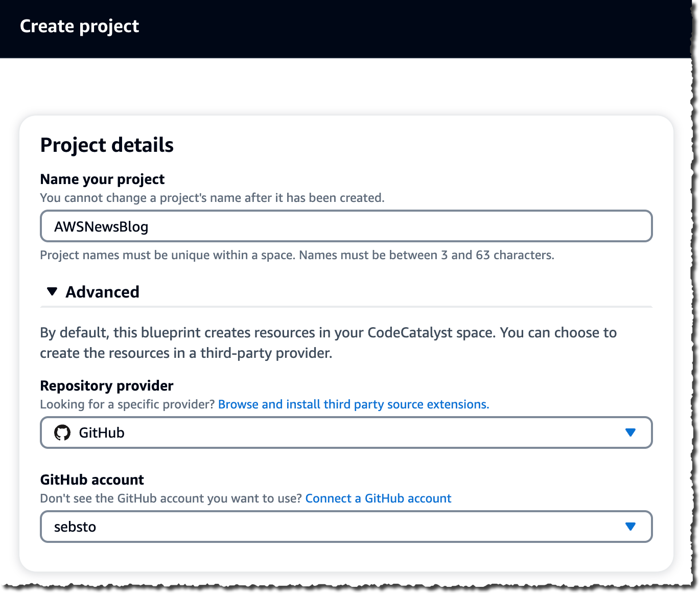The height and width of the screenshot is (593, 700).
Task: Click the sebsto account selector
Action: coord(346,527)
